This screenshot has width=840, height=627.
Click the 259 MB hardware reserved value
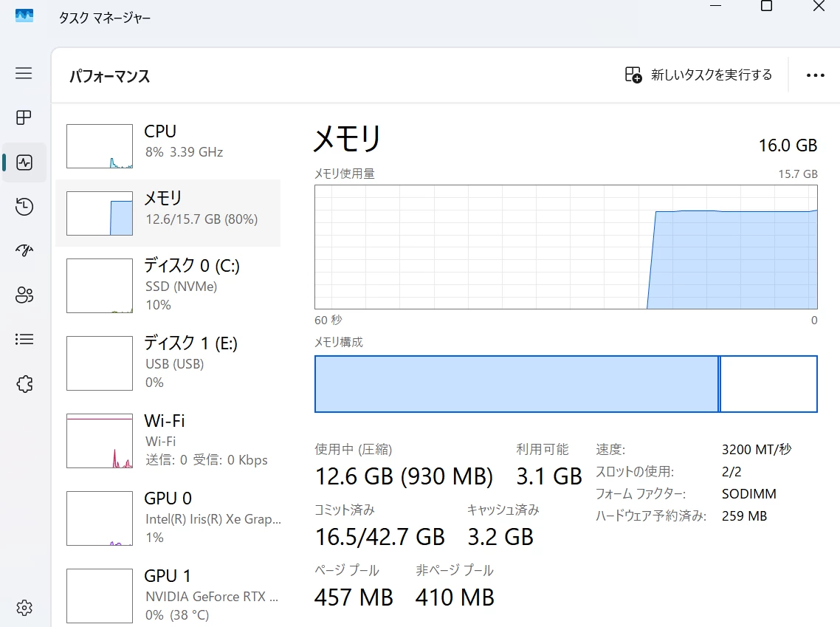[x=744, y=515]
